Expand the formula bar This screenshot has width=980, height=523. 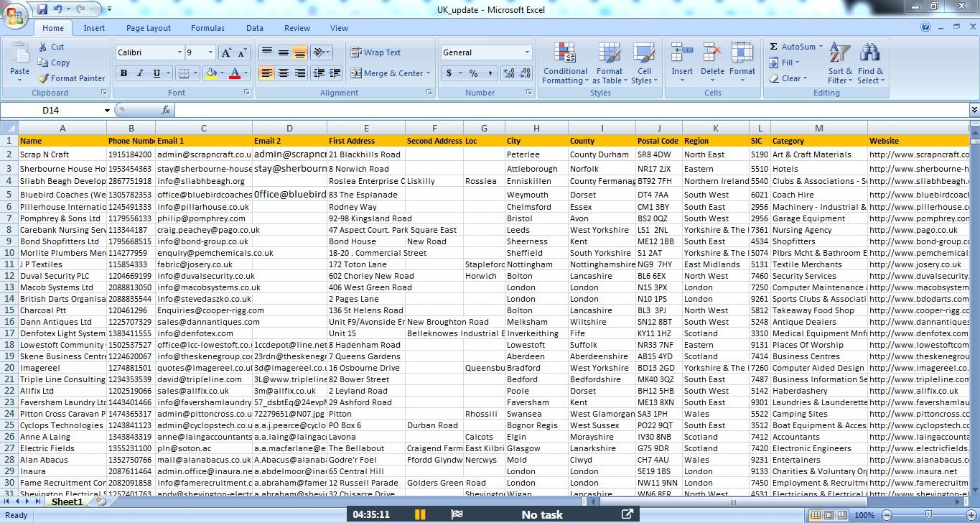coord(974,110)
